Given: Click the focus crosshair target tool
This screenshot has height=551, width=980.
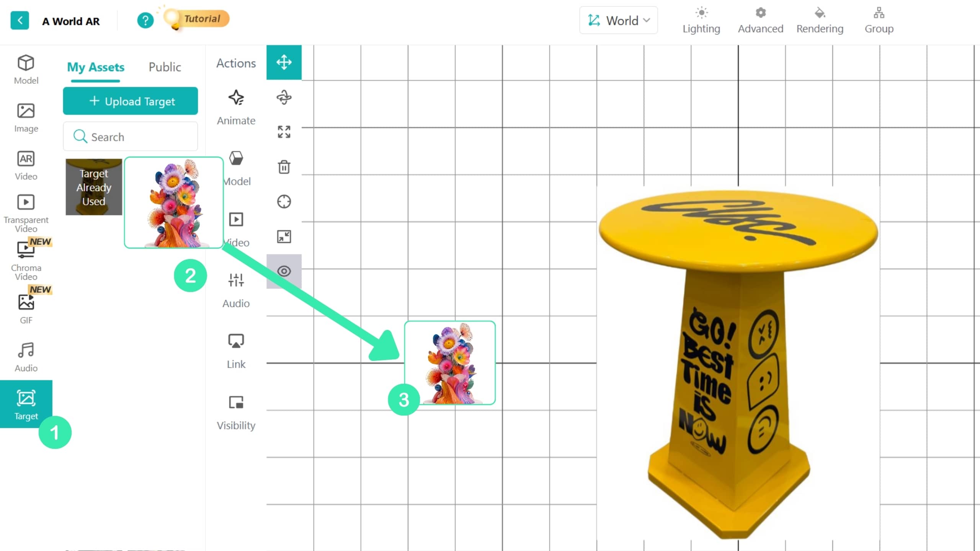Looking at the screenshot, I should coord(284,202).
